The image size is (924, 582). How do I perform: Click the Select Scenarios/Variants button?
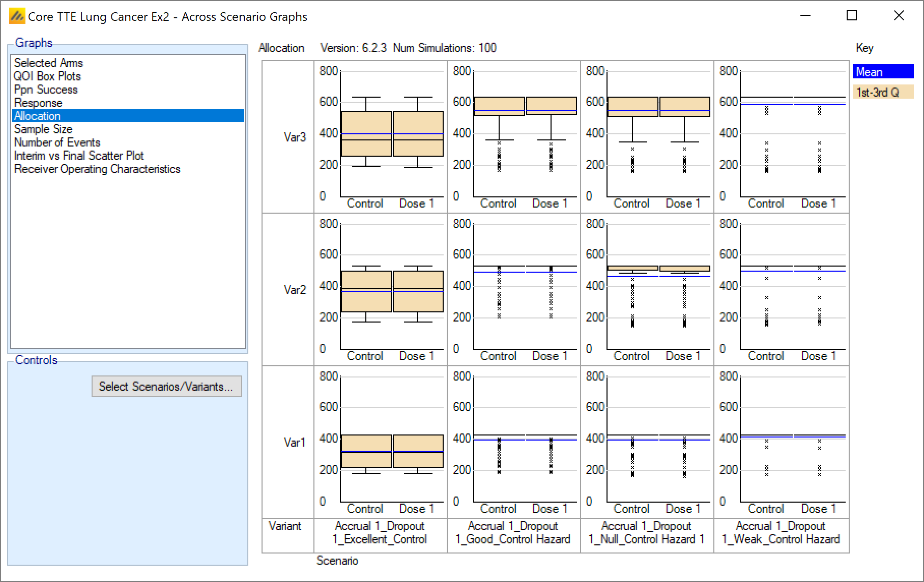point(166,387)
